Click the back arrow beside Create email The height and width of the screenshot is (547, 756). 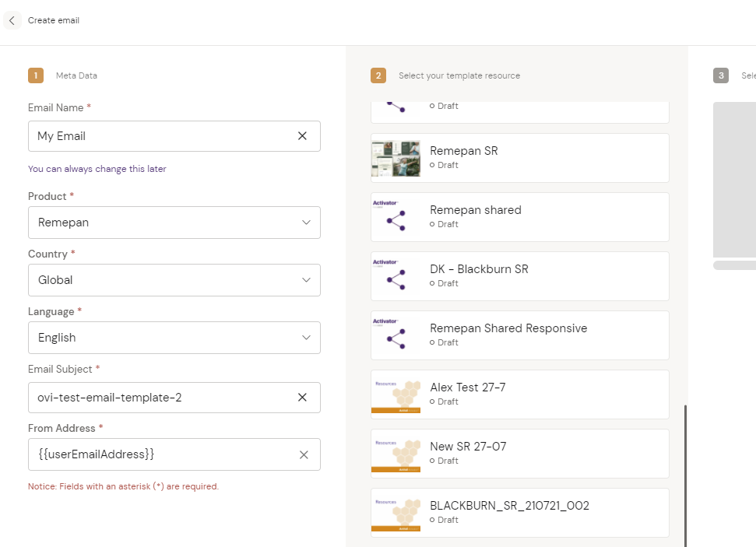[x=12, y=19]
